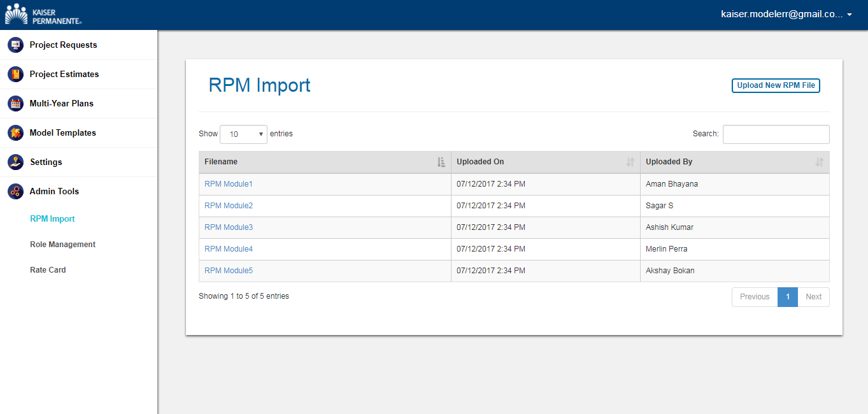Select RPM Import in the sidebar
Screen dimensions: 868x414
point(52,219)
